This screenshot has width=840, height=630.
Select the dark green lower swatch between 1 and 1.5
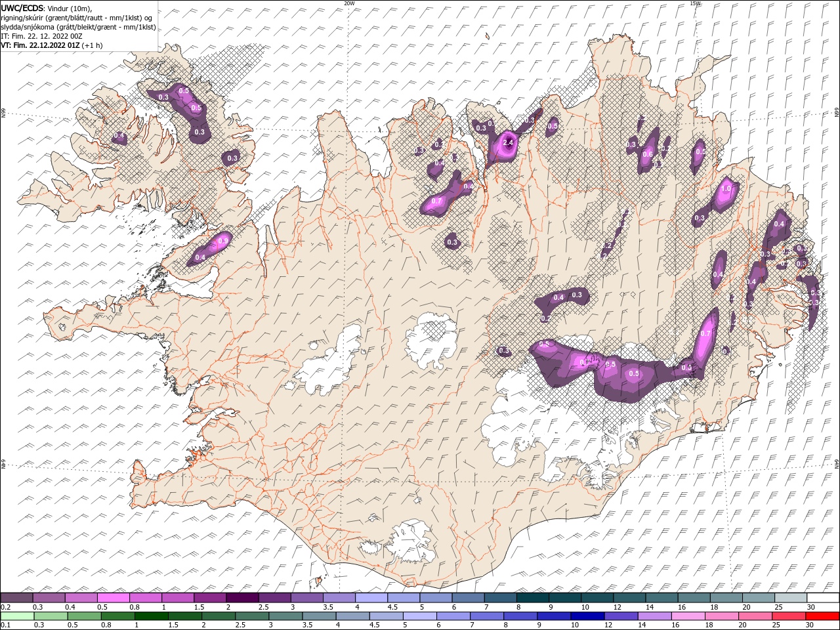pos(152,616)
